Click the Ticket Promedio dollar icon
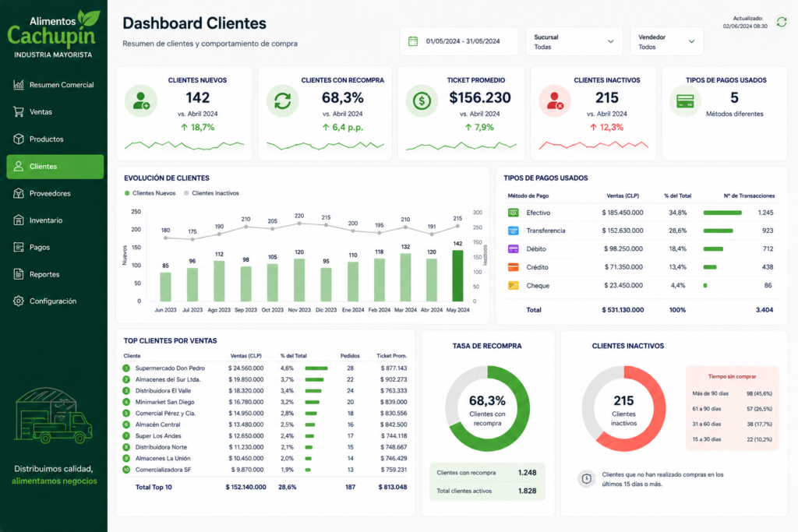This screenshot has height=532, width=798. pos(422,100)
